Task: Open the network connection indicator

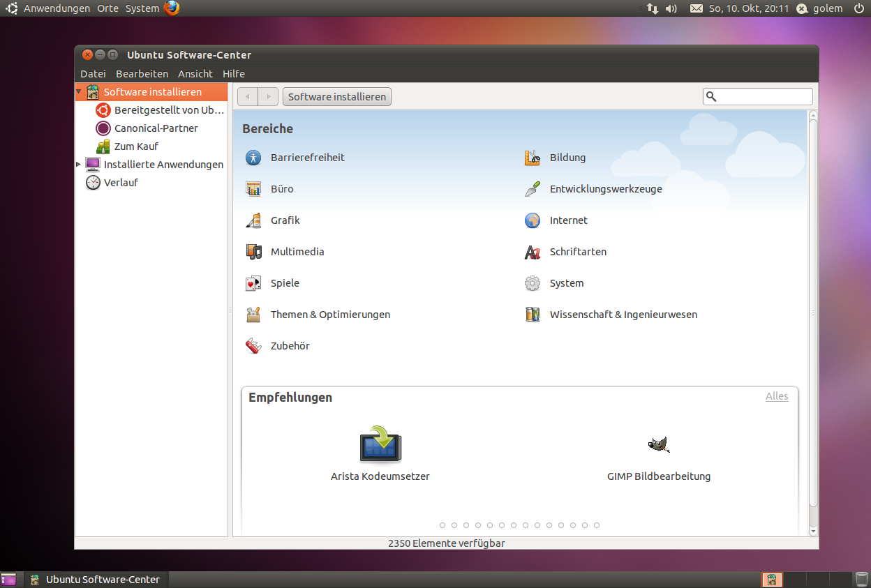Action: pyautogui.click(x=652, y=8)
